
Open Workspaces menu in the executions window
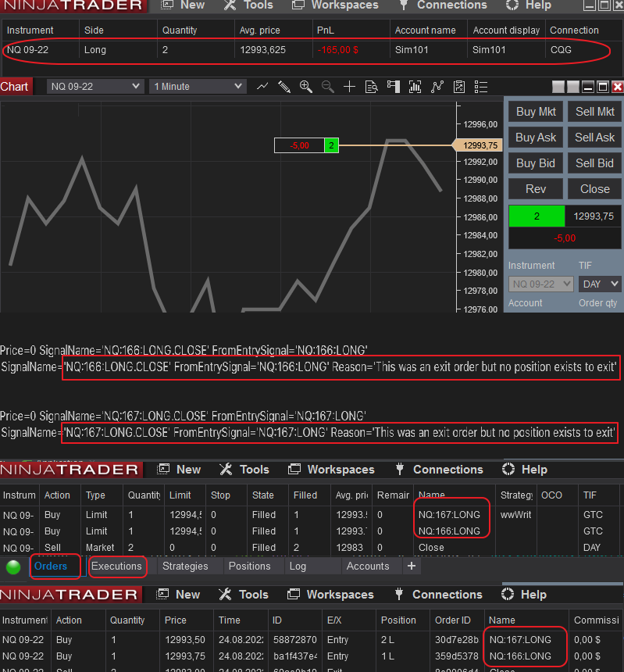pyautogui.click(x=330, y=595)
